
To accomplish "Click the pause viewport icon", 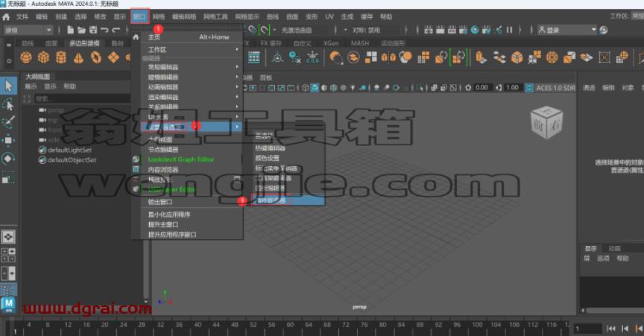I will [509, 30].
